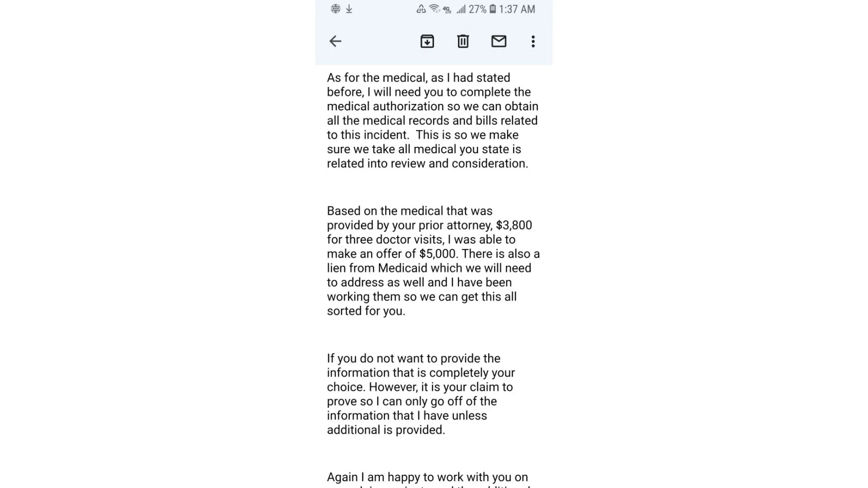This screenshot has height=488, width=868.
Task: Tap the 1:37 AM clock
Action: [517, 9]
